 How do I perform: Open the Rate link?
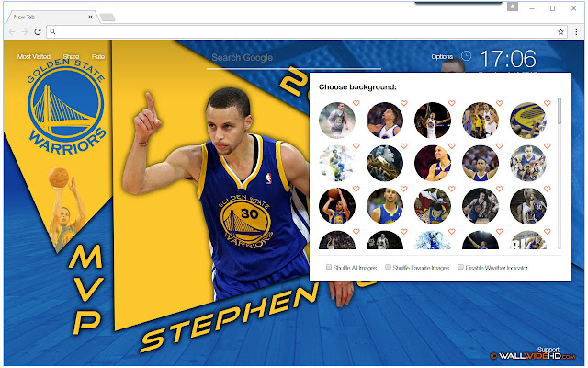coord(98,57)
